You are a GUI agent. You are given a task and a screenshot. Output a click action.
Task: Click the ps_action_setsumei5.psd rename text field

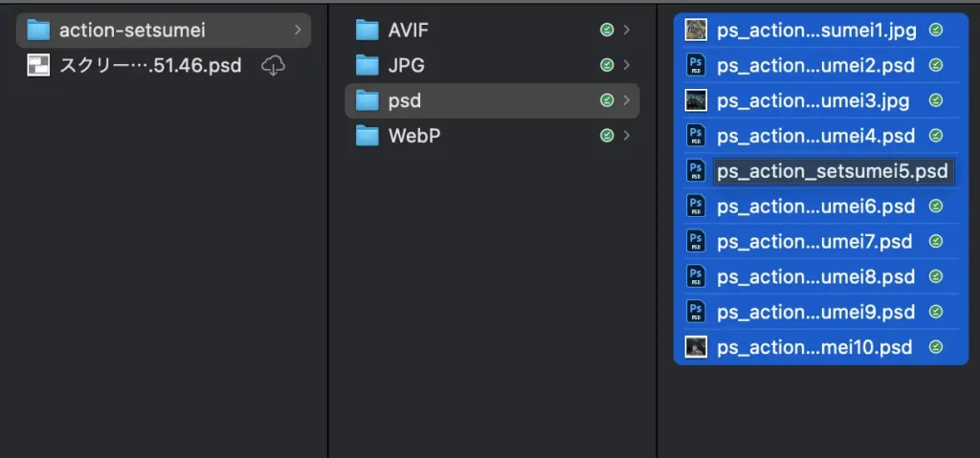click(x=832, y=171)
